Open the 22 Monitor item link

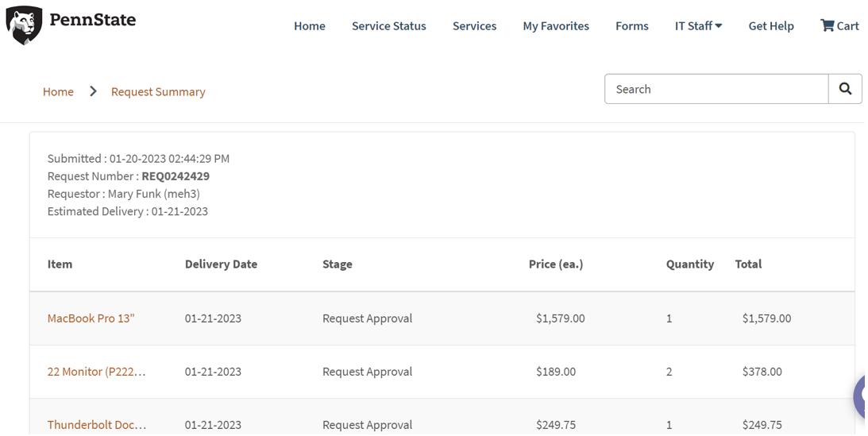pyautogui.click(x=96, y=372)
